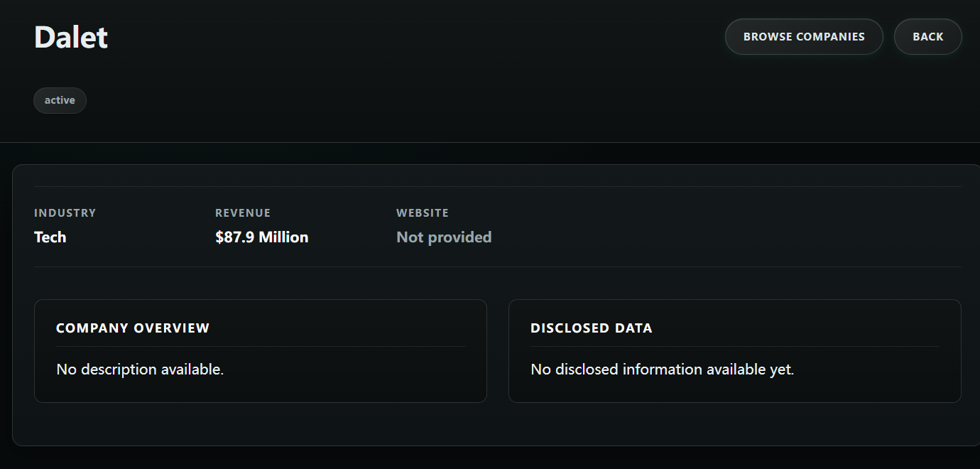Click the Dalet company name heading
The width and height of the screenshot is (980, 469).
pyautogui.click(x=71, y=37)
